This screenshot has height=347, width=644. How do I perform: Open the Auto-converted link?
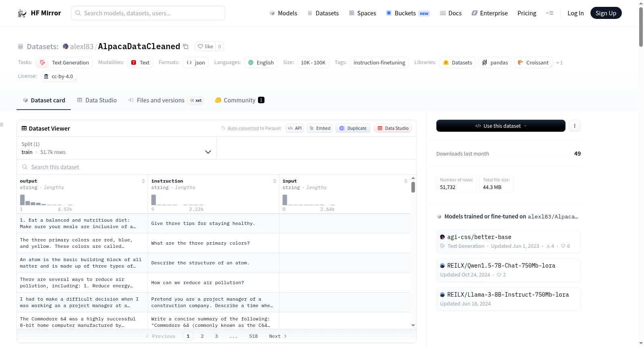point(243,128)
